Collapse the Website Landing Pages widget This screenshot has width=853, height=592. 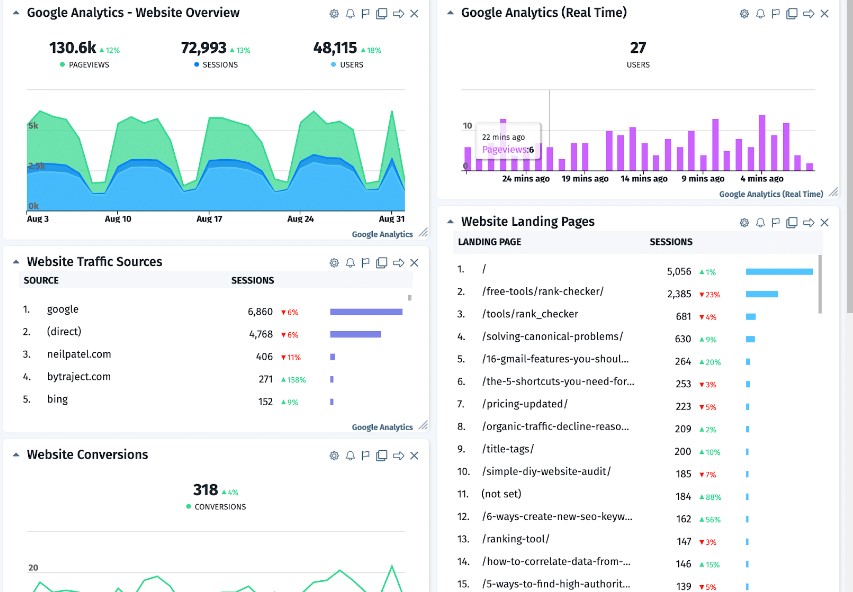click(450, 222)
